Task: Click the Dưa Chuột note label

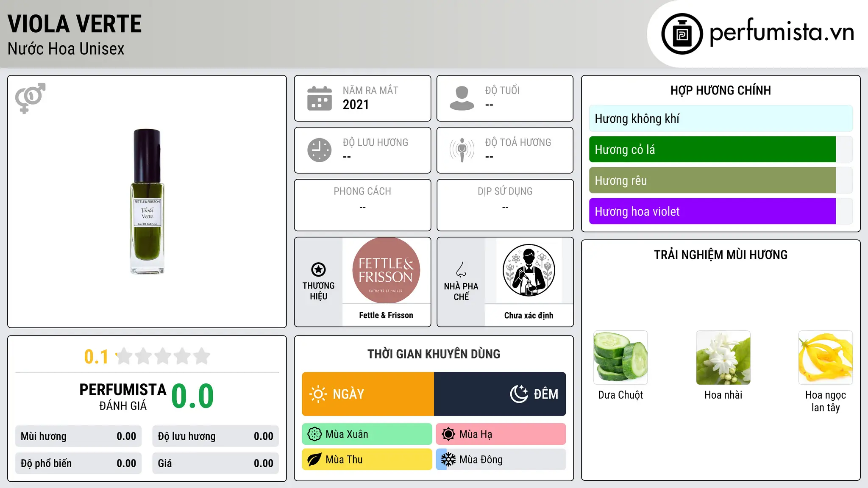Action: click(x=620, y=395)
